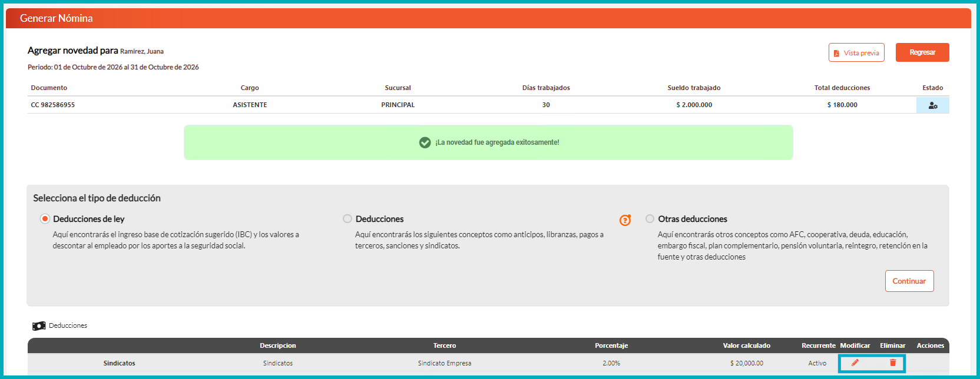
Task: Click the money icon next to Deducciones heading
Action: pos(39,326)
